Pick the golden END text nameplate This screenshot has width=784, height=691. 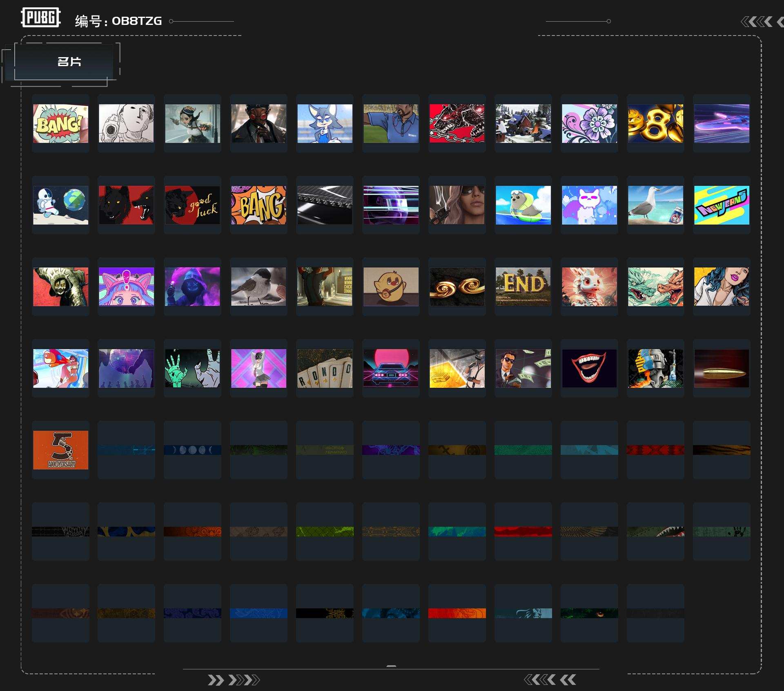[x=523, y=287]
